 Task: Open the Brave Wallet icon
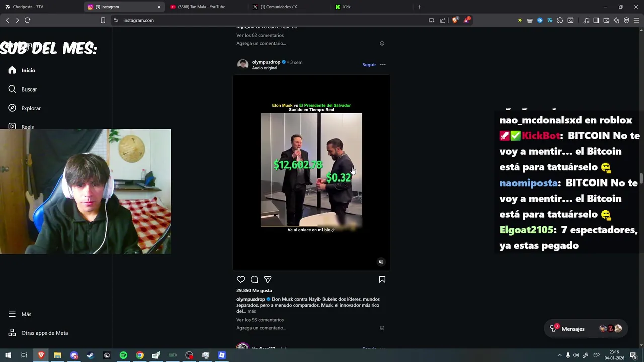[x=606, y=20]
